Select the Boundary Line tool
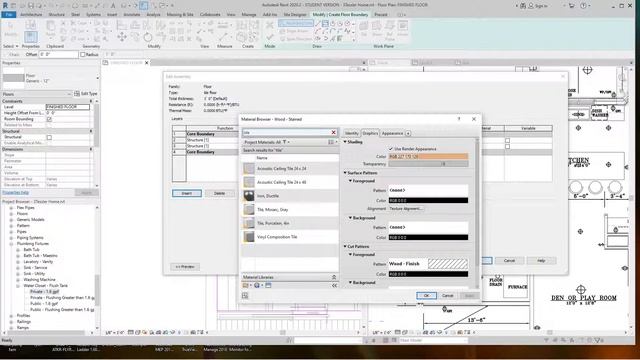 (296, 24)
